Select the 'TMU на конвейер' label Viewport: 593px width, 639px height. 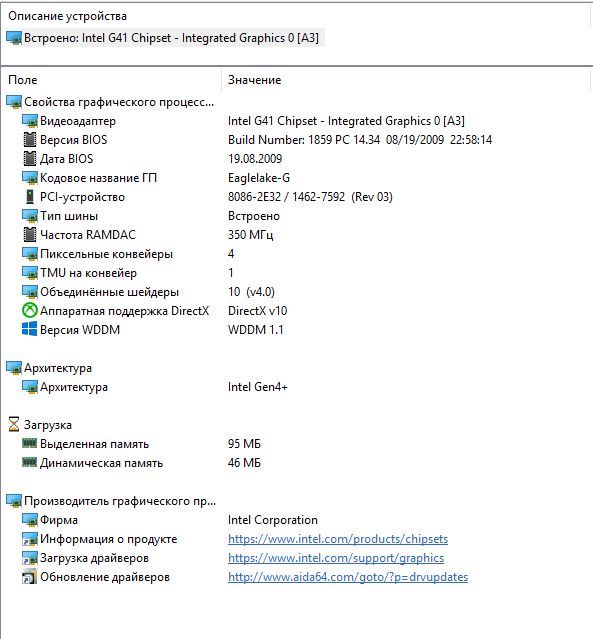pos(88,273)
